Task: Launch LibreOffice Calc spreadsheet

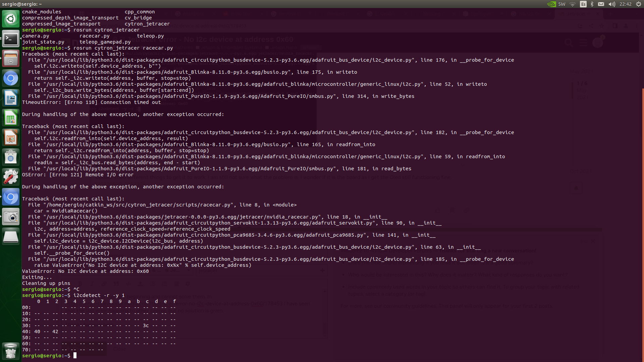Action: pyautogui.click(x=11, y=118)
